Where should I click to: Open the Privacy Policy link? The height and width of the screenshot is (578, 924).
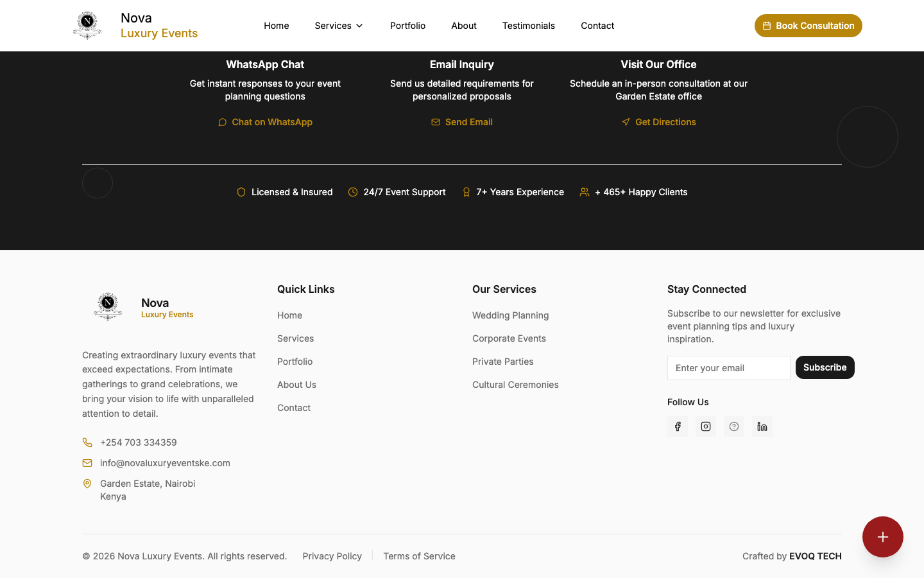(332, 556)
